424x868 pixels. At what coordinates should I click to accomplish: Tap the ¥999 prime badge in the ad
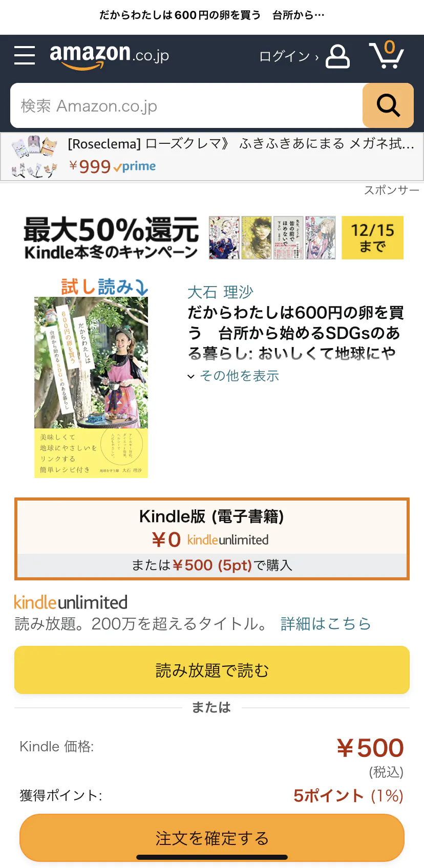(x=113, y=166)
